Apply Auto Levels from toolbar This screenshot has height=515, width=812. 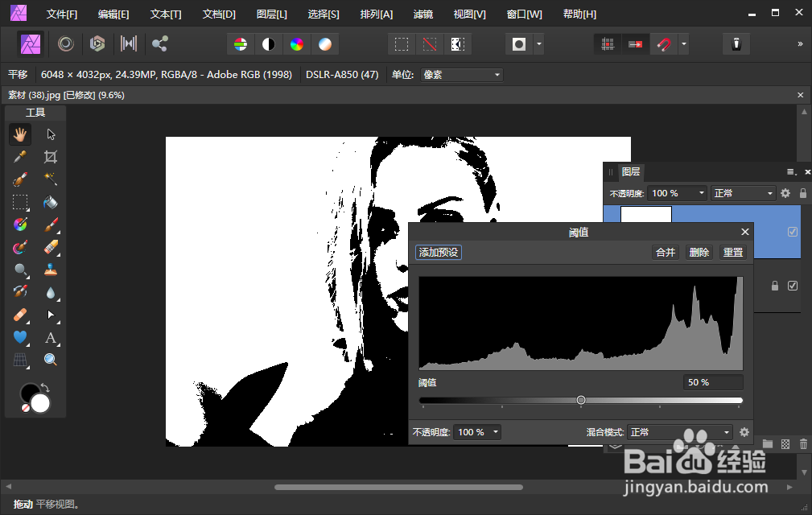tap(241, 44)
